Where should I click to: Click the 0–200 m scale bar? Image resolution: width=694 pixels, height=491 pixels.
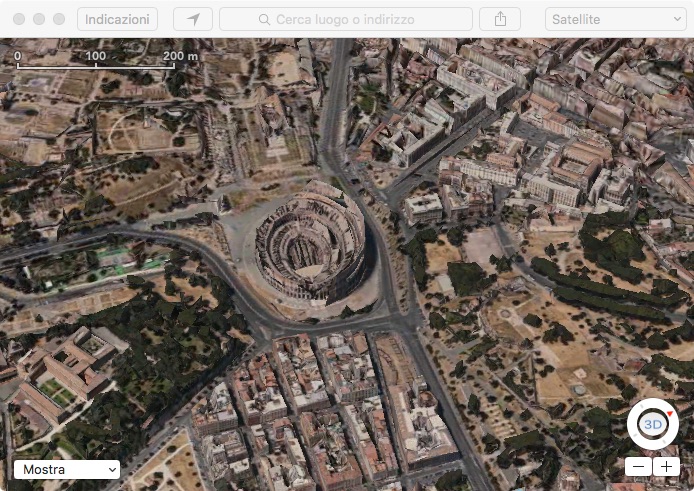pos(95,63)
